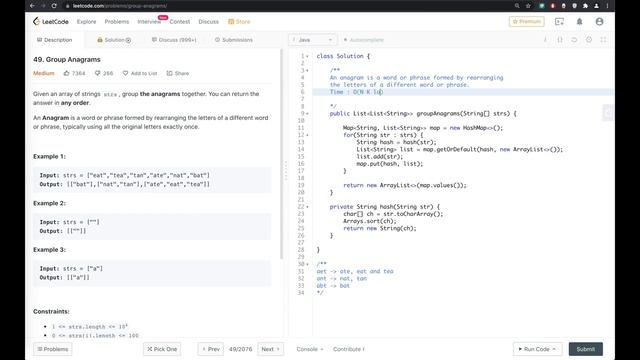Screen dimensions: 640x360
Task: Click code line 19 return statement
Action: click(404, 185)
